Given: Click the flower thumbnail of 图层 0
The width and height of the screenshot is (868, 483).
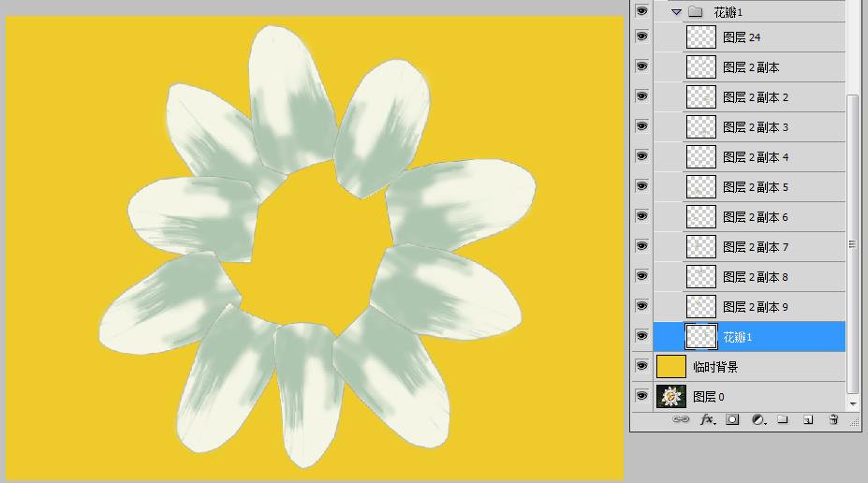Looking at the screenshot, I should [671, 397].
